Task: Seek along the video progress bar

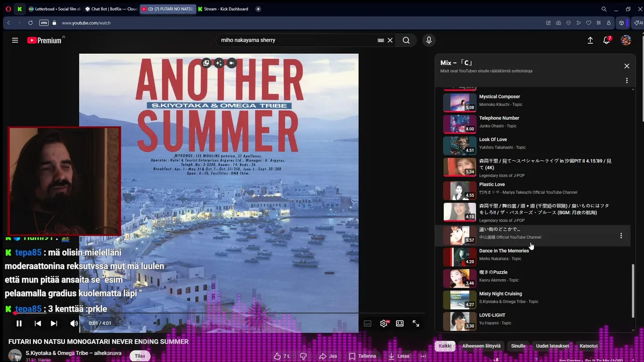Action: (x=219, y=313)
